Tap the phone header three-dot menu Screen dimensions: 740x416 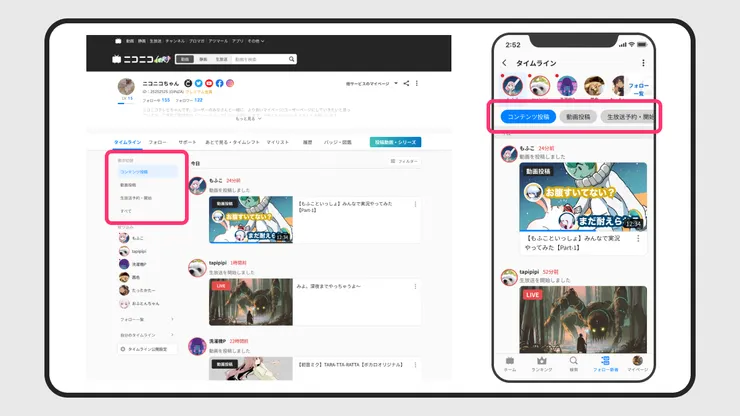click(643, 63)
